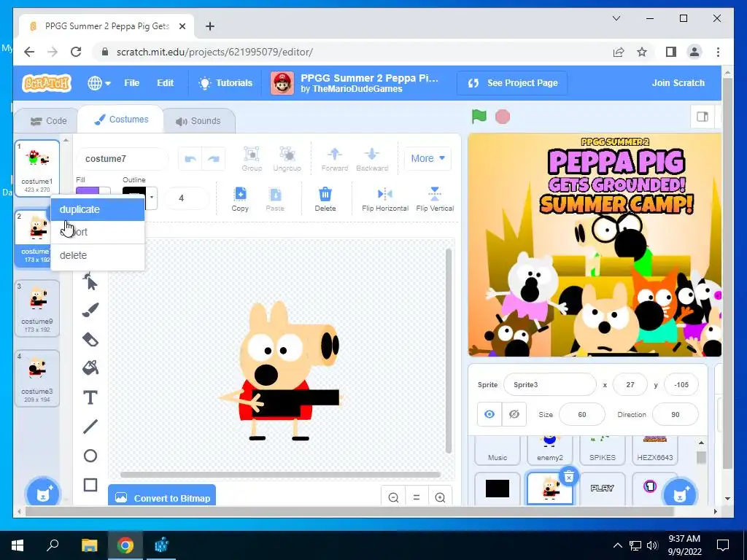Screen dimensions: 747x560
Task: Select costume9 thumbnail
Action: pos(37,308)
